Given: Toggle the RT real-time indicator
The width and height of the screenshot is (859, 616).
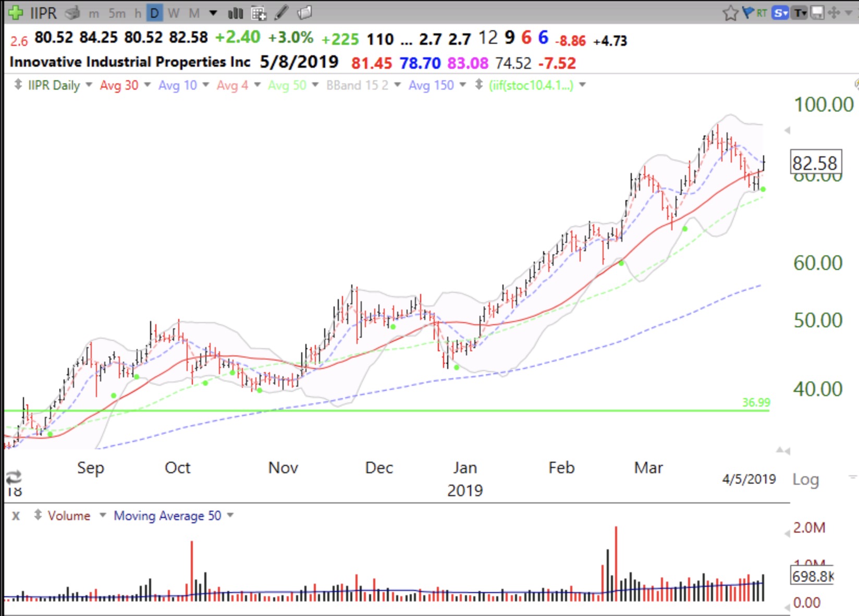Looking at the screenshot, I should click(762, 13).
